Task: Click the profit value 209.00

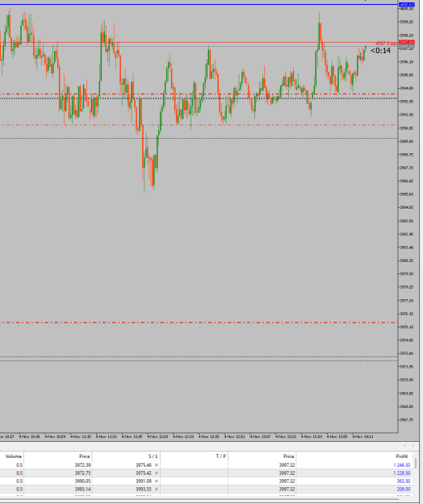Action: [x=404, y=489]
